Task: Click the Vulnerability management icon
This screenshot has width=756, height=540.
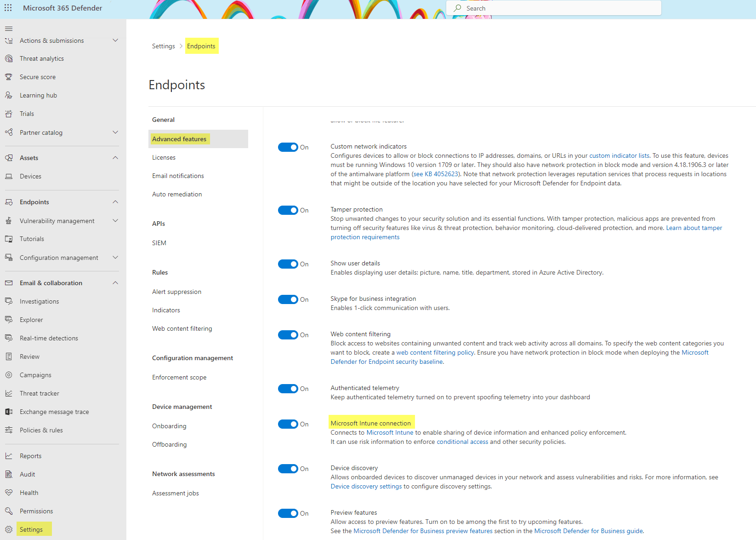Action: (x=9, y=221)
